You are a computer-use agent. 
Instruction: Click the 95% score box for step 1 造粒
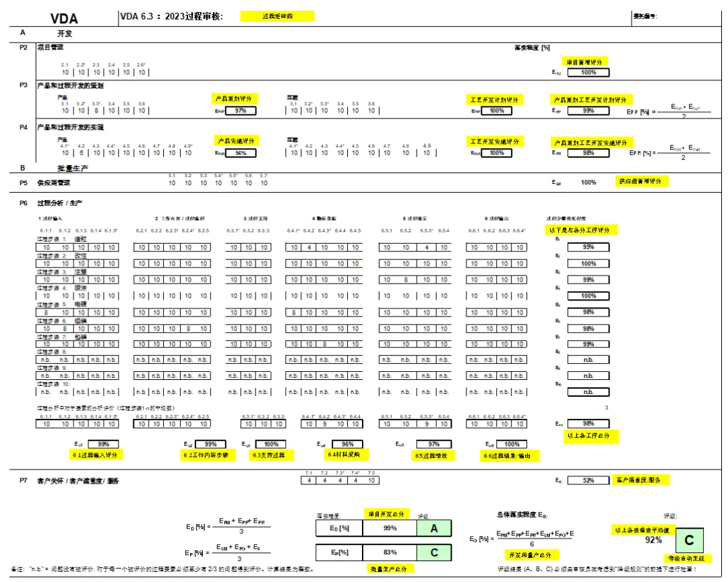[588, 247]
